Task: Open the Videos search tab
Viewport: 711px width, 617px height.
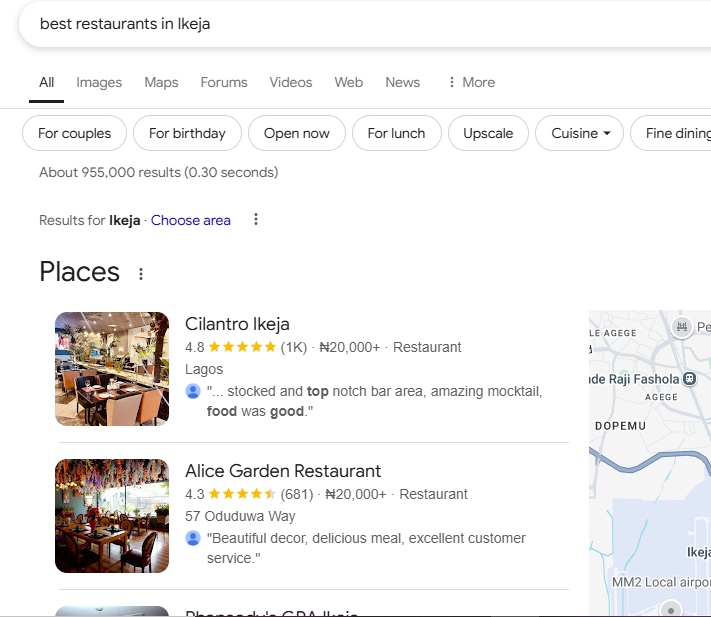Action: click(x=291, y=82)
